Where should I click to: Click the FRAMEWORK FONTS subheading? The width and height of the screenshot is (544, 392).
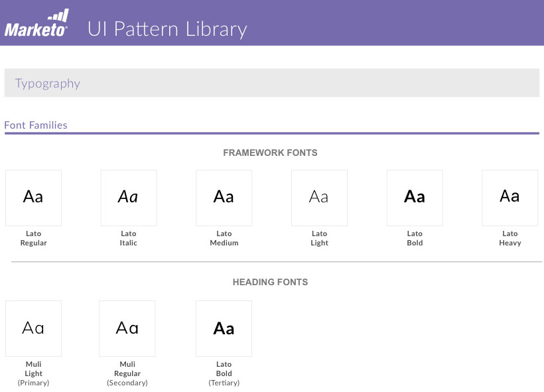click(270, 153)
